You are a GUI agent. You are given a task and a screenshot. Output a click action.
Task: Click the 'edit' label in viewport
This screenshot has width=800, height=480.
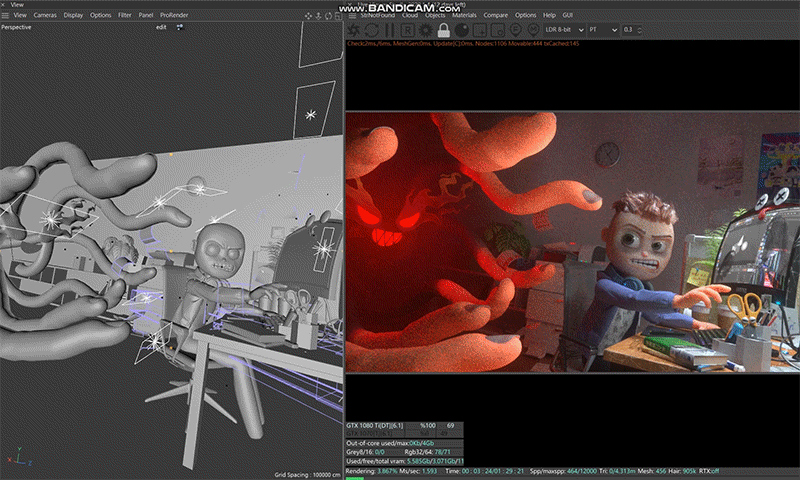click(161, 28)
